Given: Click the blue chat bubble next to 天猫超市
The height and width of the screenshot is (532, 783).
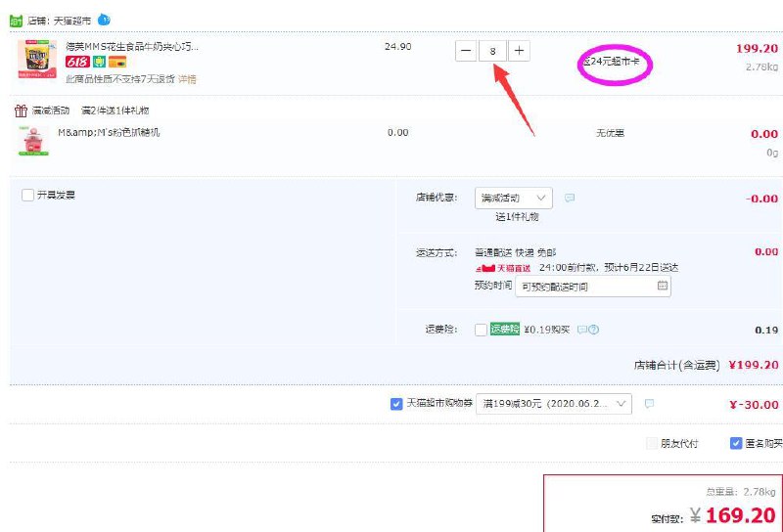Looking at the screenshot, I should pyautogui.click(x=104, y=20).
